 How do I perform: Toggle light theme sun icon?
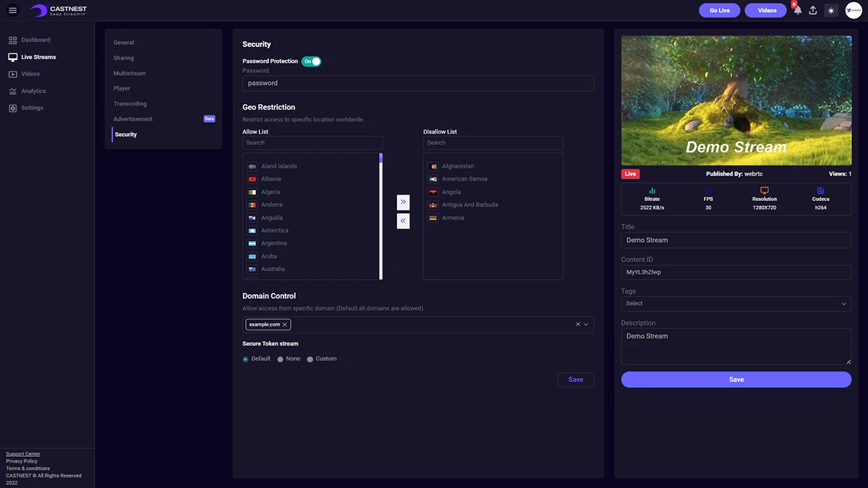point(831,10)
